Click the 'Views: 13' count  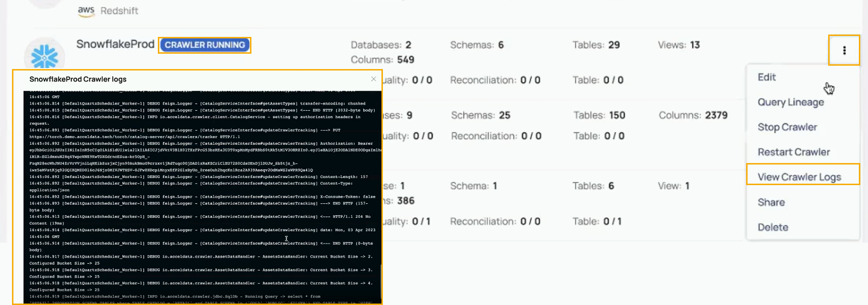[679, 45]
